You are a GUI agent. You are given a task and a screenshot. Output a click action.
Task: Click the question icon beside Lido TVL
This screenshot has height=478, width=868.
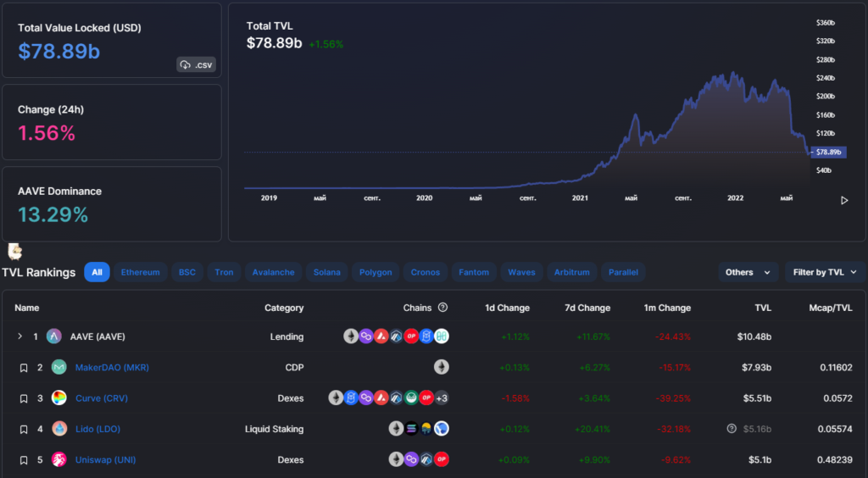pyautogui.click(x=732, y=429)
